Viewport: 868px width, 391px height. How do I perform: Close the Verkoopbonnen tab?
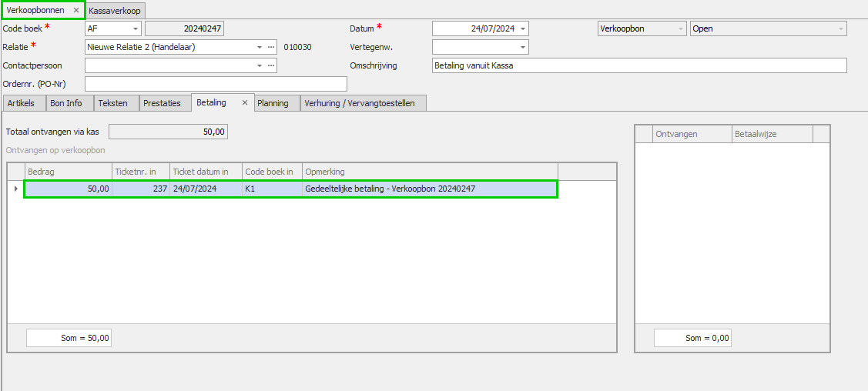[75, 11]
